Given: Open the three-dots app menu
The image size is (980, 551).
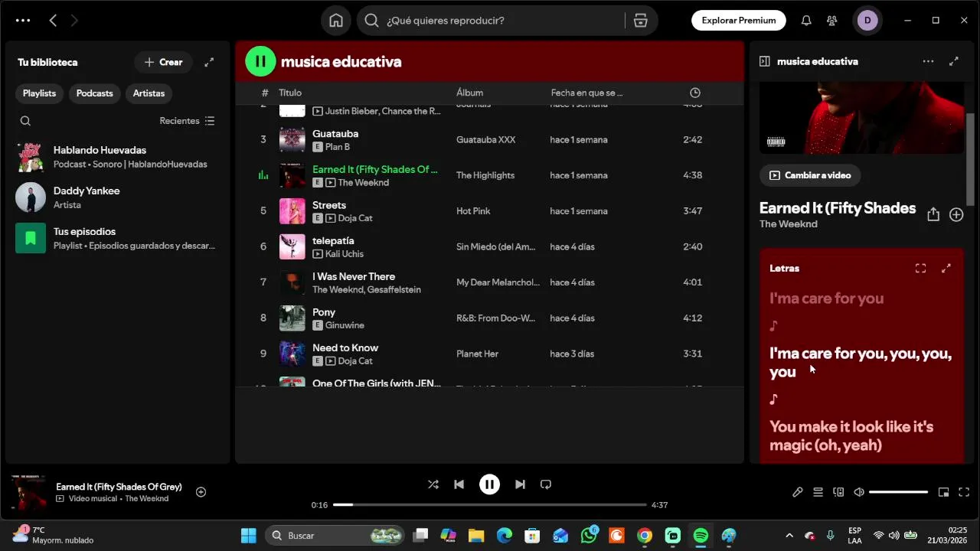Looking at the screenshot, I should pos(23,21).
